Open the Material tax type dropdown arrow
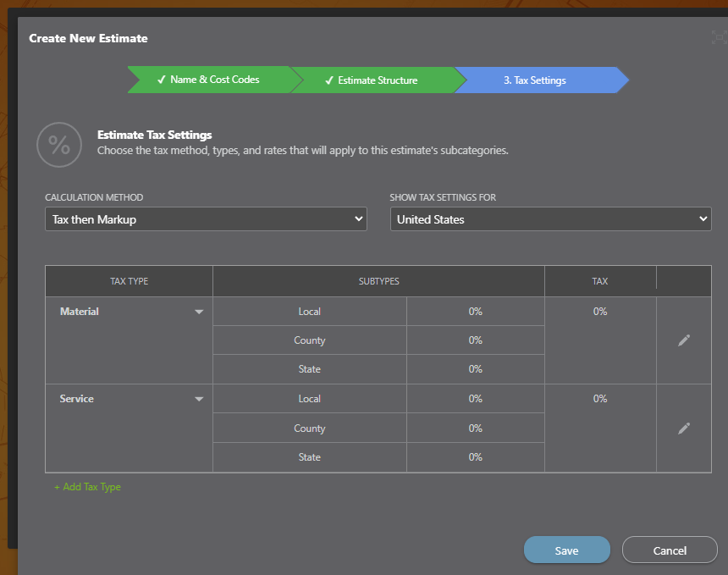This screenshot has height=575, width=728. pyautogui.click(x=200, y=311)
